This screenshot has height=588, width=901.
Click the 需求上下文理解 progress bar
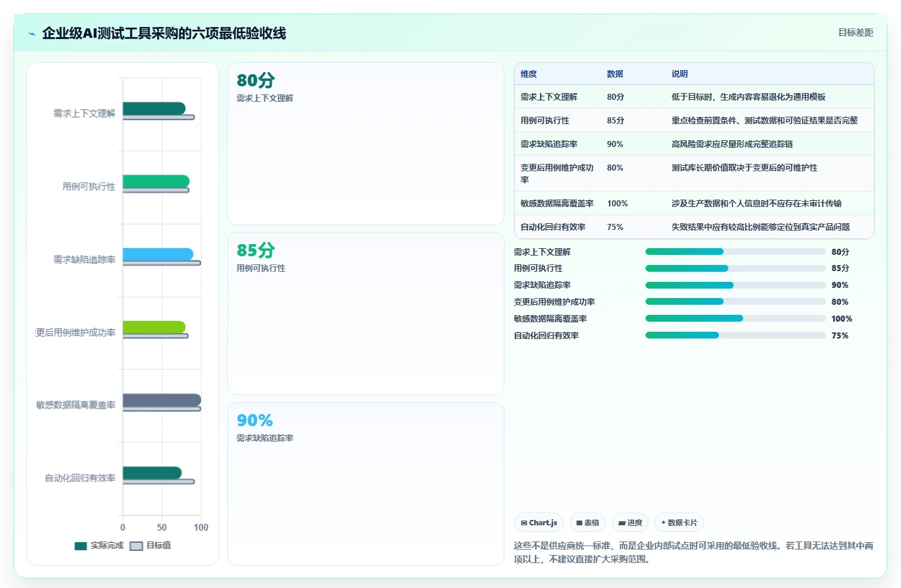[x=735, y=252]
